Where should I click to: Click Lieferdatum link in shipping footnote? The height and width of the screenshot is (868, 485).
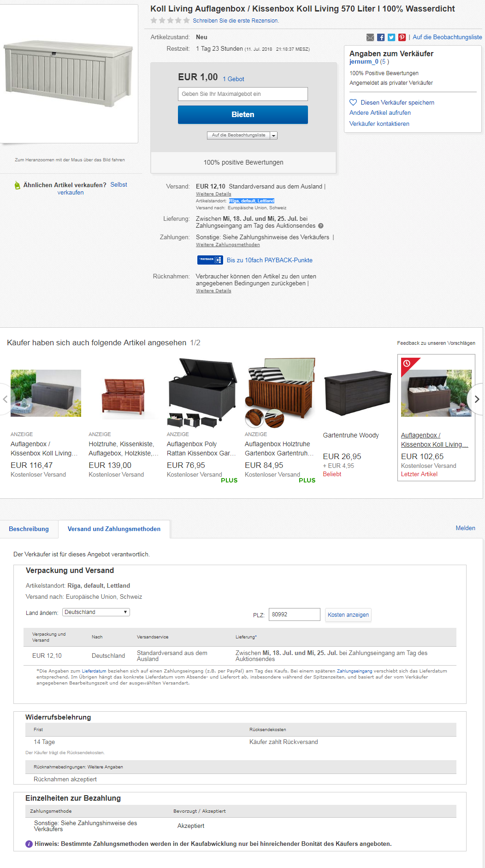(94, 671)
